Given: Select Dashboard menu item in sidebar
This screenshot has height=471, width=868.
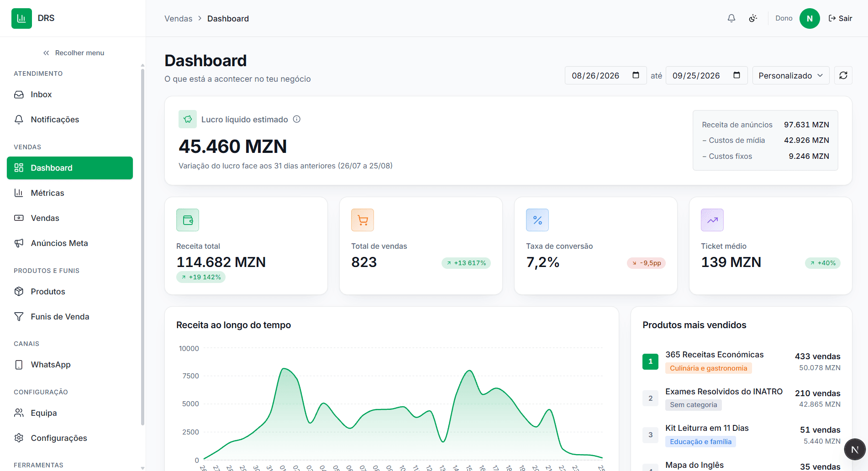Looking at the screenshot, I should coord(70,168).
